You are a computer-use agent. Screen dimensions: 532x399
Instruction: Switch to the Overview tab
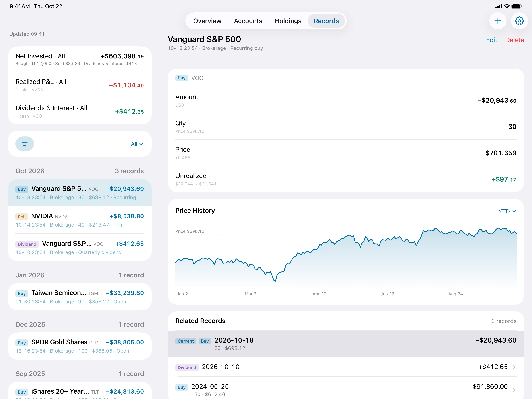(207, 21)
